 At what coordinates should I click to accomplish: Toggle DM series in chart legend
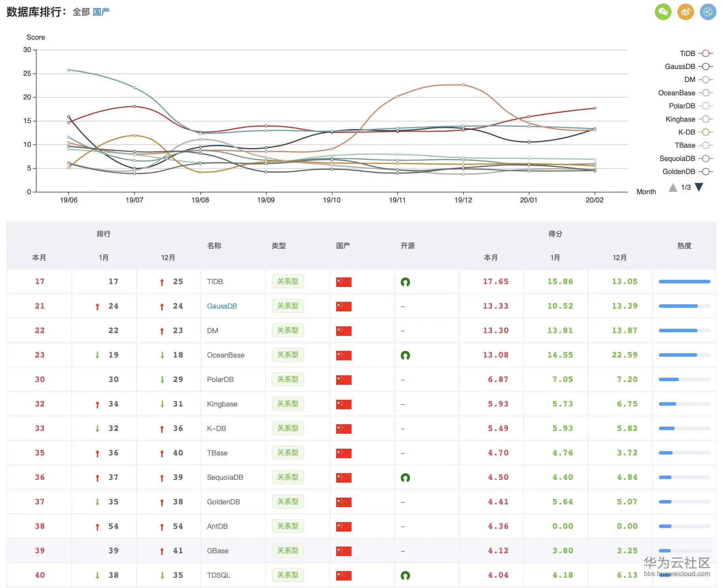699,79
